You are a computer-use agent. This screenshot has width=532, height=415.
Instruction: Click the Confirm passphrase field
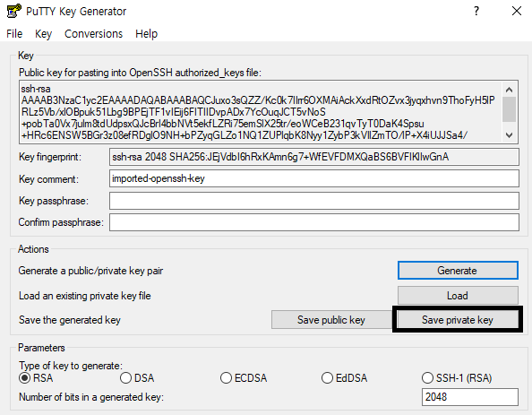coord(314,222)
